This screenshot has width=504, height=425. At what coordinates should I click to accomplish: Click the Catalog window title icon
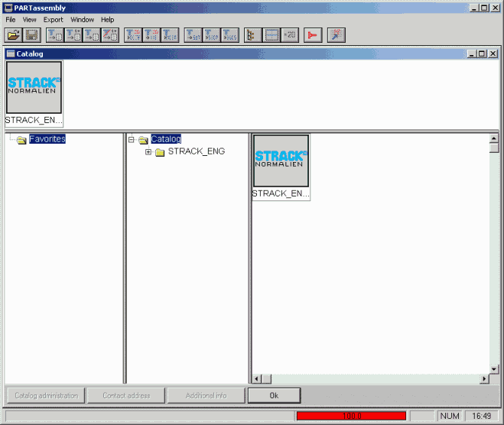[x=11, y=54]
